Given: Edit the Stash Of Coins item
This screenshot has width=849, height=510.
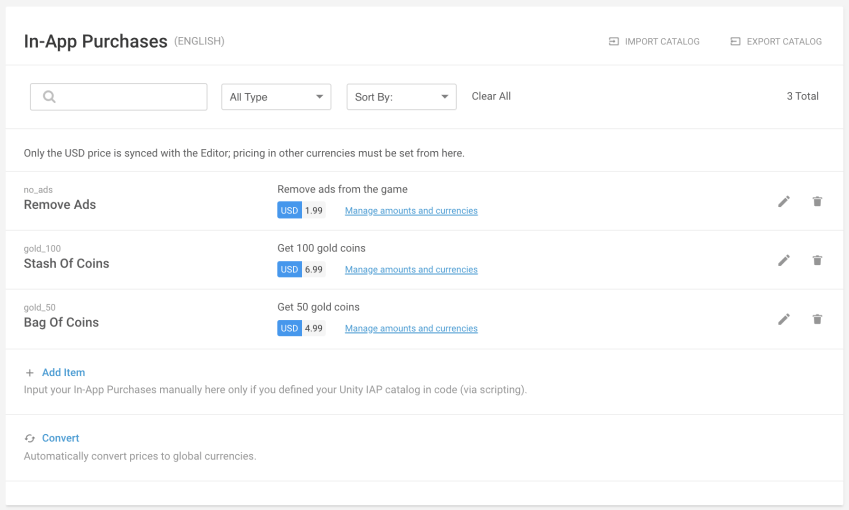Looking at the screenshot, I should pos(784,260).
